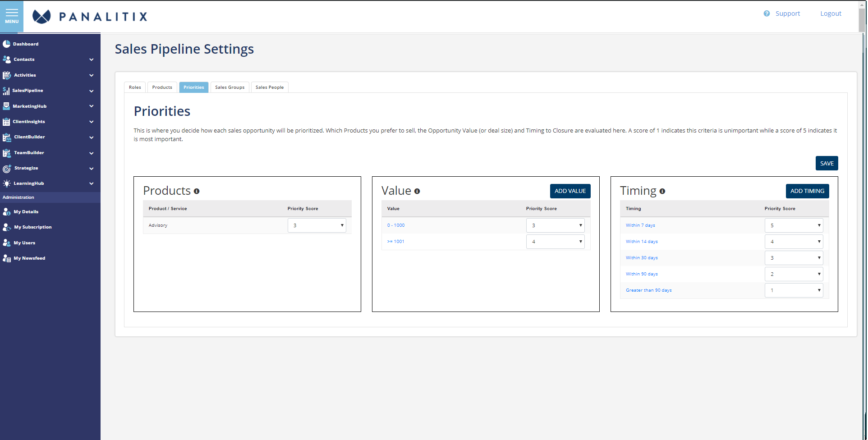Image resolution: width=868 pixels, height=440 pixels.
Task: Click the ADD TIMING button
Action: tap(808, 191)
